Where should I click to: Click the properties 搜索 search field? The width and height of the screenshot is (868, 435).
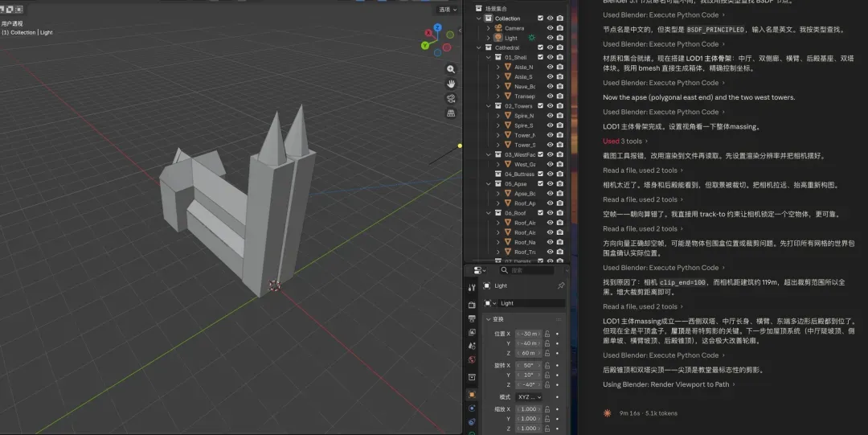click(526, 270)
